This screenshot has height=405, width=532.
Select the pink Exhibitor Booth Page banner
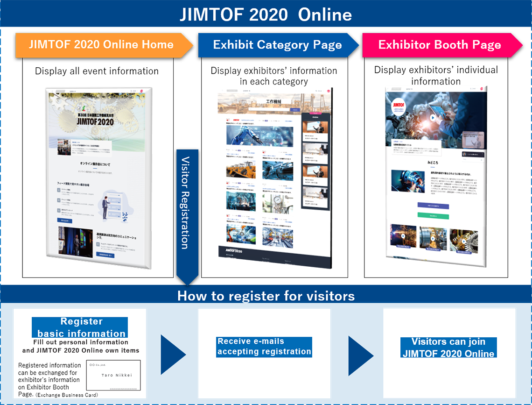pyautogui.click(x=442, y=45)
